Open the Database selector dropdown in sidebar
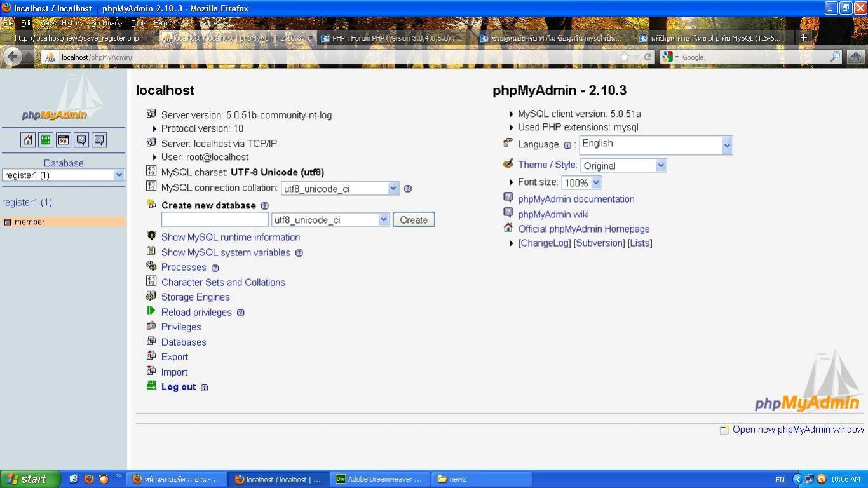868x488 pixels. [x=64, y=175]
